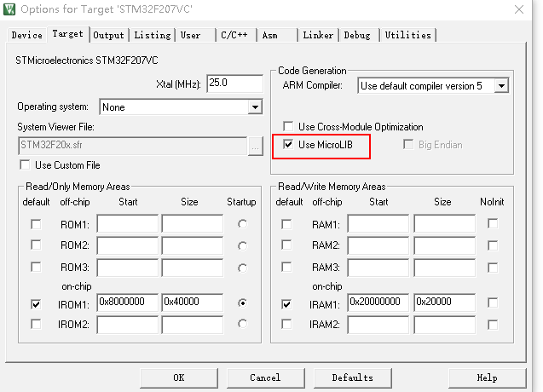Toggle Use Cross-Module Optimization checkbox
This screenshot has height=392, width=543.
pos(288,126)
